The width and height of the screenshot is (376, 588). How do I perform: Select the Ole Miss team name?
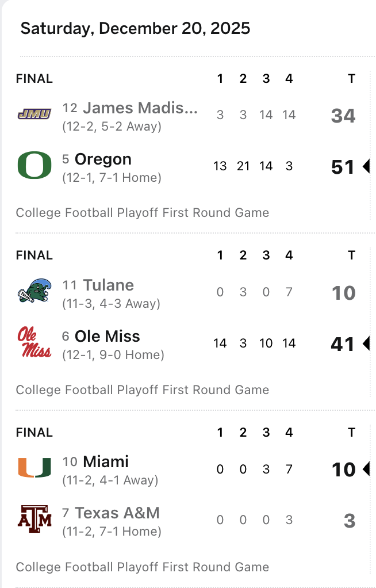[x=107, y=337]
